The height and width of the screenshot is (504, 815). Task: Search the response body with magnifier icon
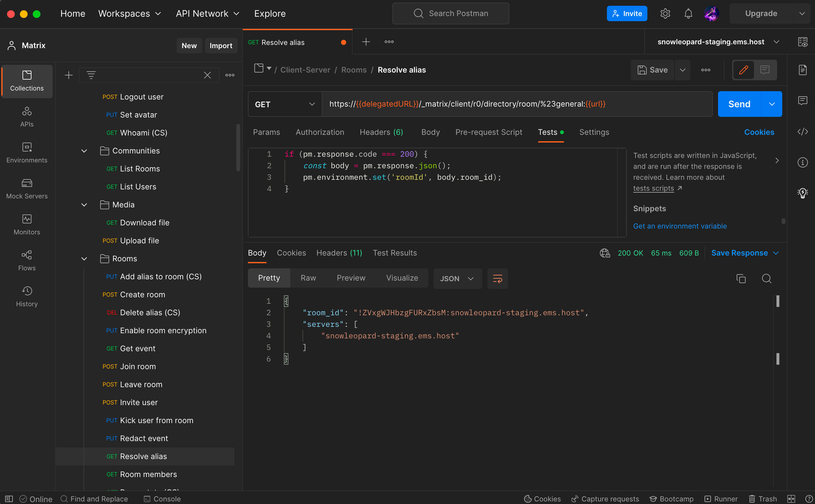click(767, 278)
